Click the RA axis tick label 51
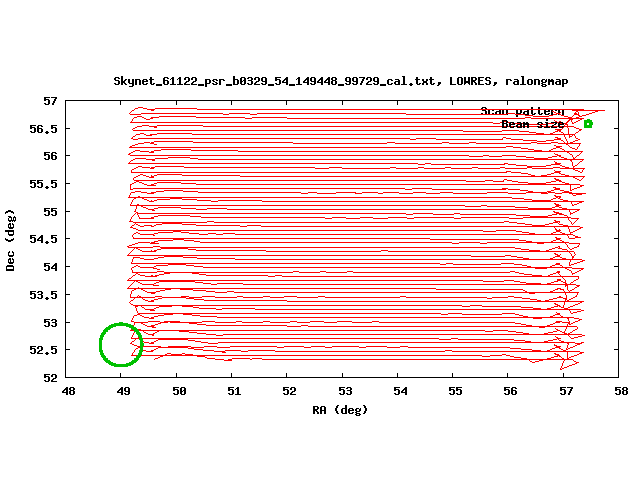640x480 pixels. (234, 391)
